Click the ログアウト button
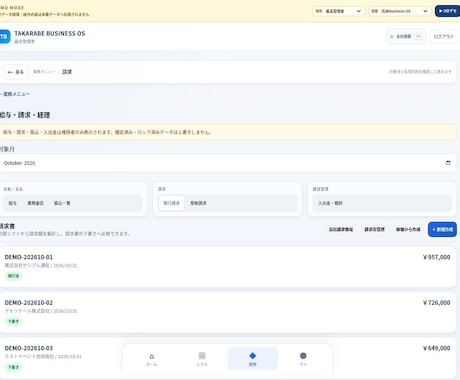 [443, 36]
